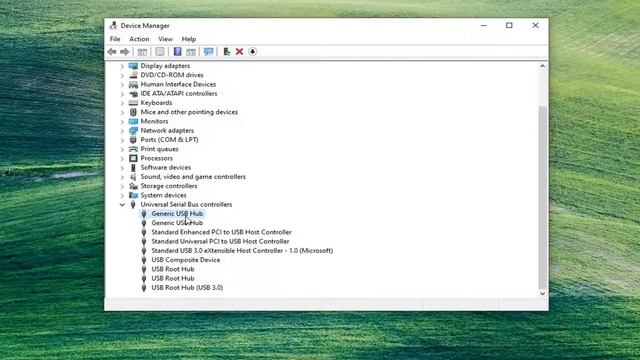This screenshot has width=640, height=360.
Task: Click the red X Uninstall device icon
Action: (240, 52)
